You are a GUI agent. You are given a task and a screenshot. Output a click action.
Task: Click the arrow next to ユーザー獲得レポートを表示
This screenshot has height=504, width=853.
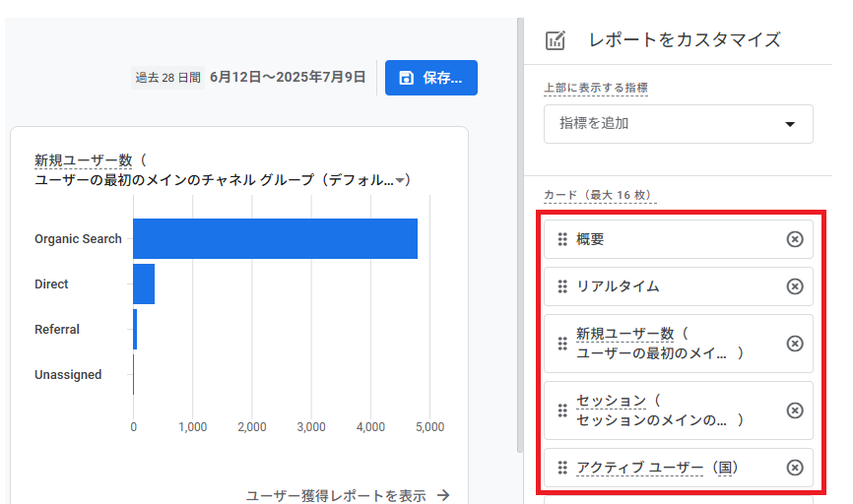coord(444,495)
